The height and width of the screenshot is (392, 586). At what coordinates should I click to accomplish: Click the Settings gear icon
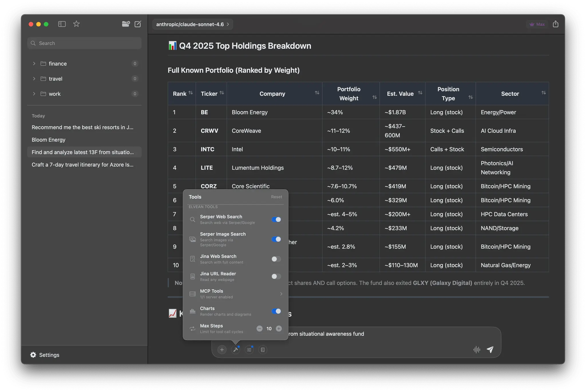coord(33,355)
